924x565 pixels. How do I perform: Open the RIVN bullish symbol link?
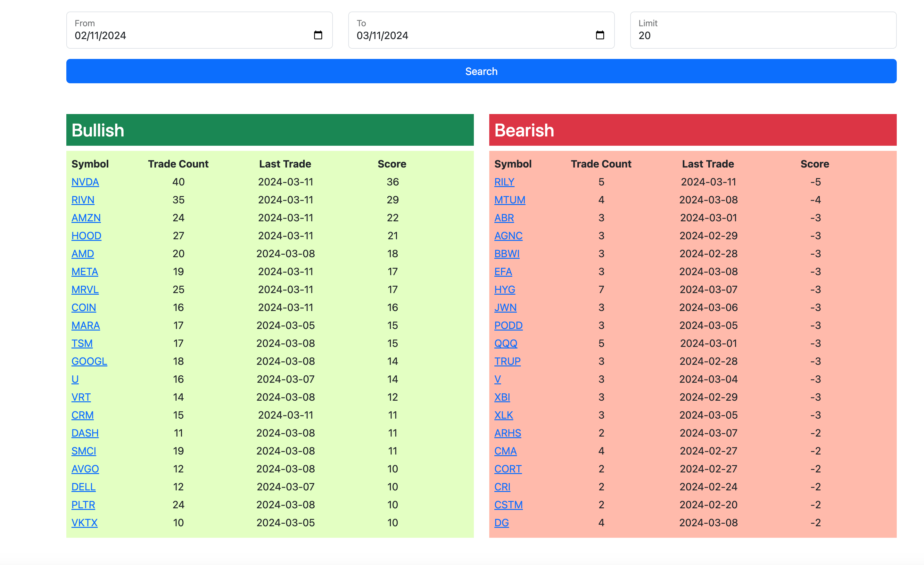click(x=83, y=200)
